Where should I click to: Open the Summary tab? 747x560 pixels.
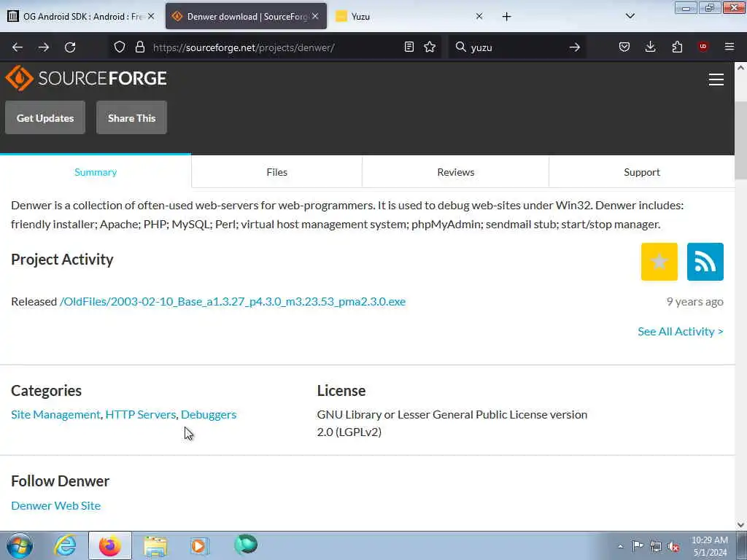point(96,172)
